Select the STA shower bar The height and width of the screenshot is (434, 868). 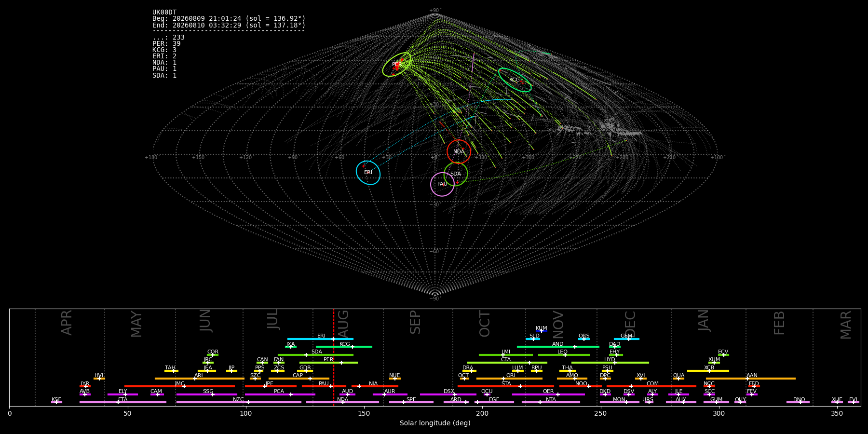pyautogui.click(x=506, y=386)
